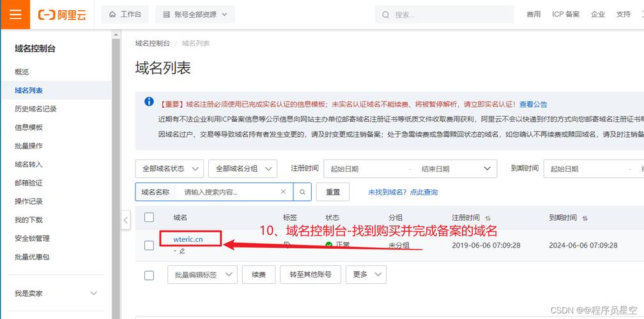Check the wteric.cn row checkbox
The height and width of the screenshot is (319, 644).
click(149, 245)
